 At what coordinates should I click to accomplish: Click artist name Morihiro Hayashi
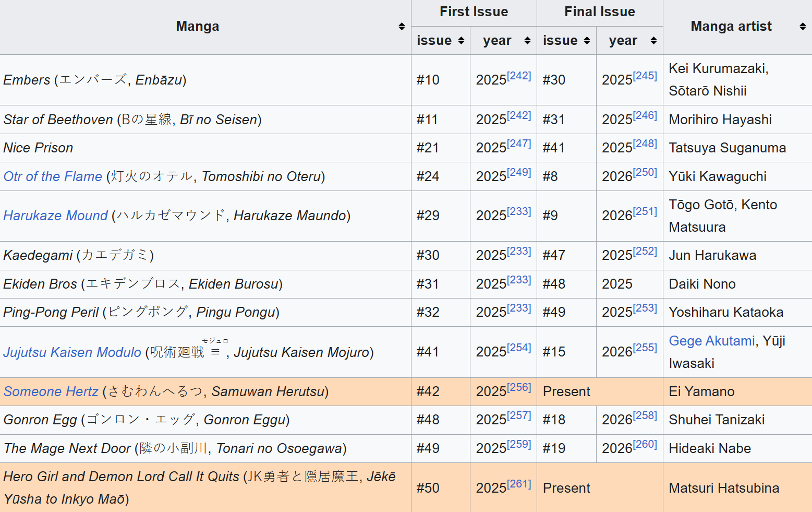(x=720, y=120)
